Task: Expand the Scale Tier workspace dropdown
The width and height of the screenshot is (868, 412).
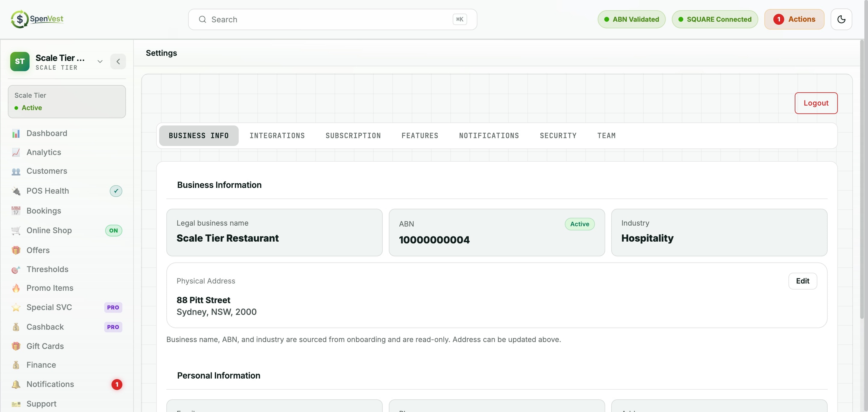Action: 100,61
